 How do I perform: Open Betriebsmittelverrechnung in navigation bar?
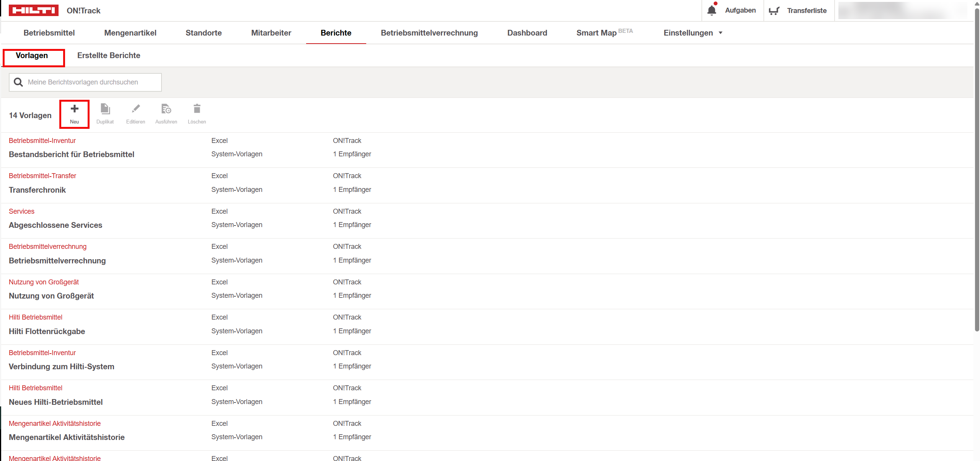coord(429,33)
